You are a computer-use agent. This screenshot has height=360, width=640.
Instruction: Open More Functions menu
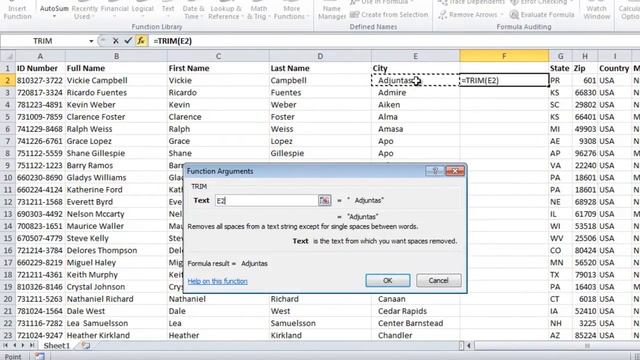[291, 12]
